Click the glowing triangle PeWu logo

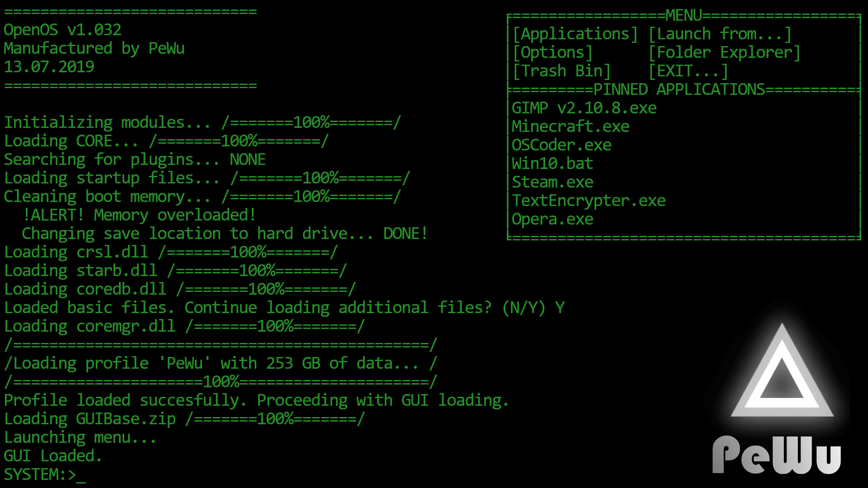point(782,371)
